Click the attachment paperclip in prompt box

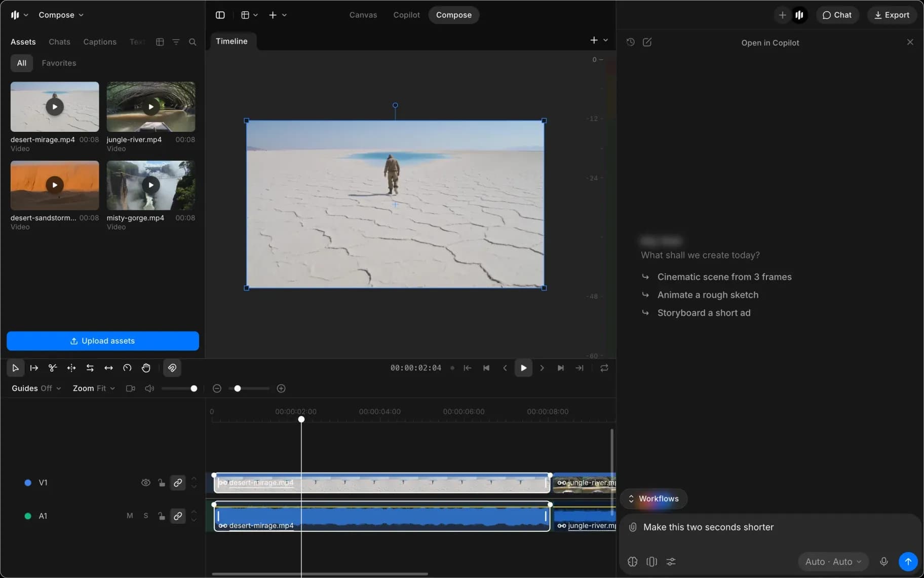[x=633, y=527]
